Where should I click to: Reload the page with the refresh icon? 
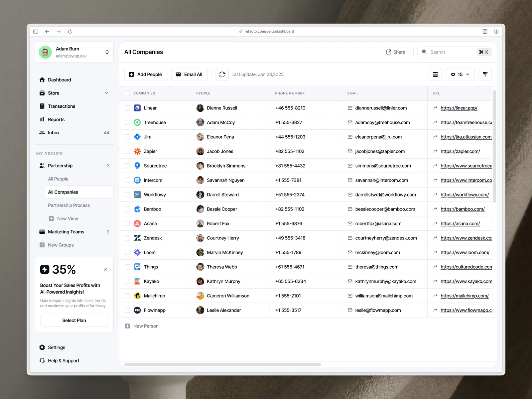pos(70,32)
